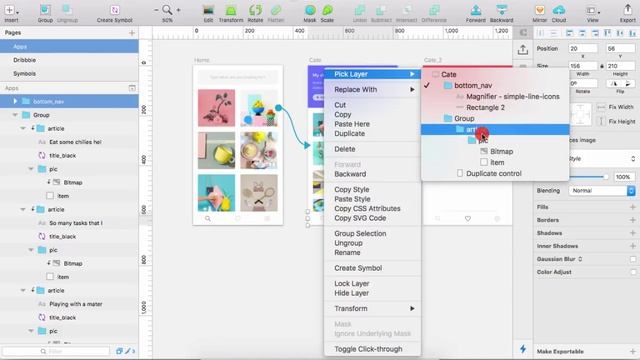Open the Insert tool menu
The width and height of the screenshot is (640, 360).
[x=11, y=13]
